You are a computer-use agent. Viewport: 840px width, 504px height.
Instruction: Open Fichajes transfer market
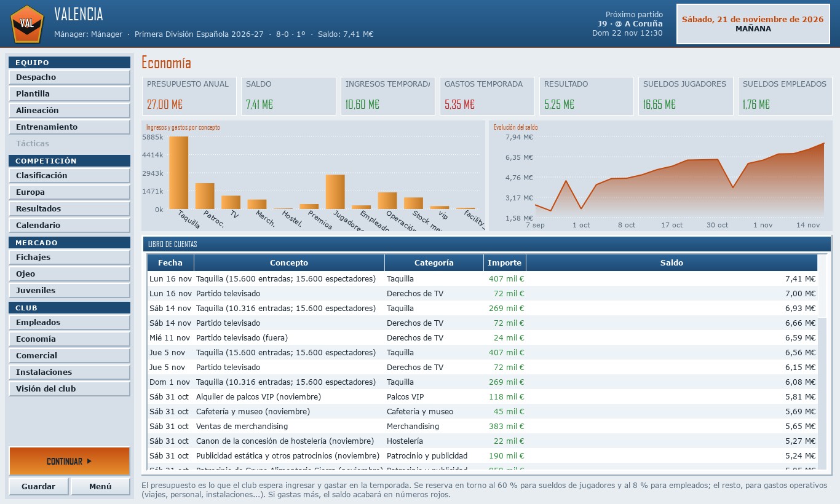[69, 258]
